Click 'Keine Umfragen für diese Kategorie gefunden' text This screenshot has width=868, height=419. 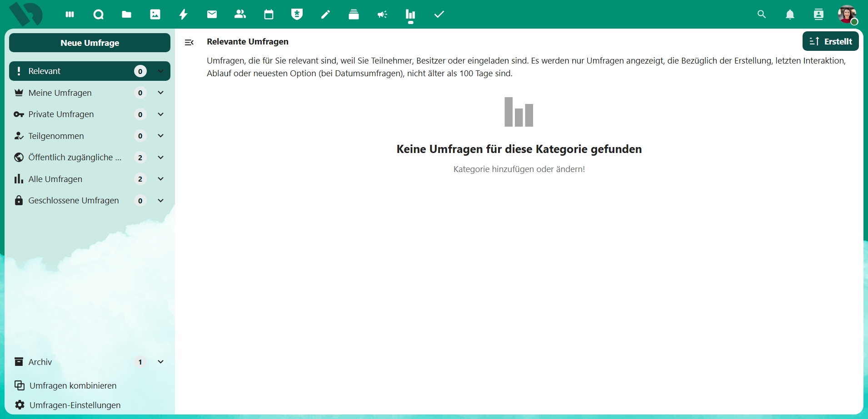519,149
